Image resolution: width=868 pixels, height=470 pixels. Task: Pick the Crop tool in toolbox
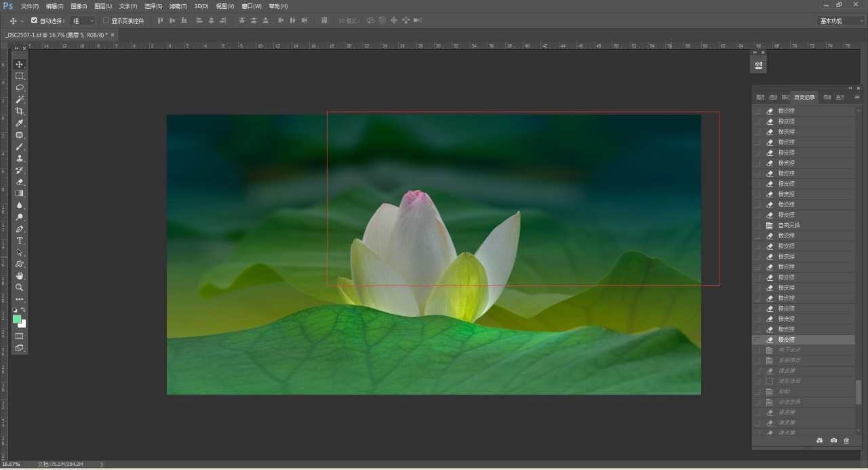20,111
